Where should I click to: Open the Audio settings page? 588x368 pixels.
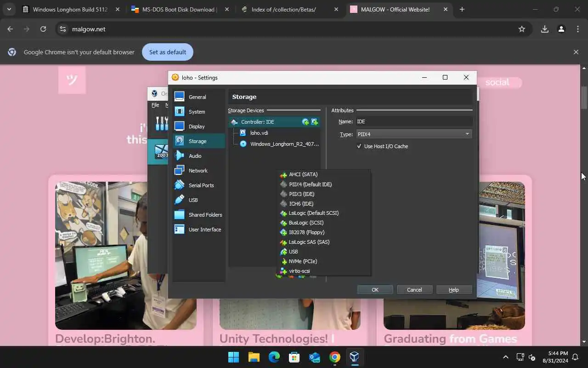tap(199, 156)
